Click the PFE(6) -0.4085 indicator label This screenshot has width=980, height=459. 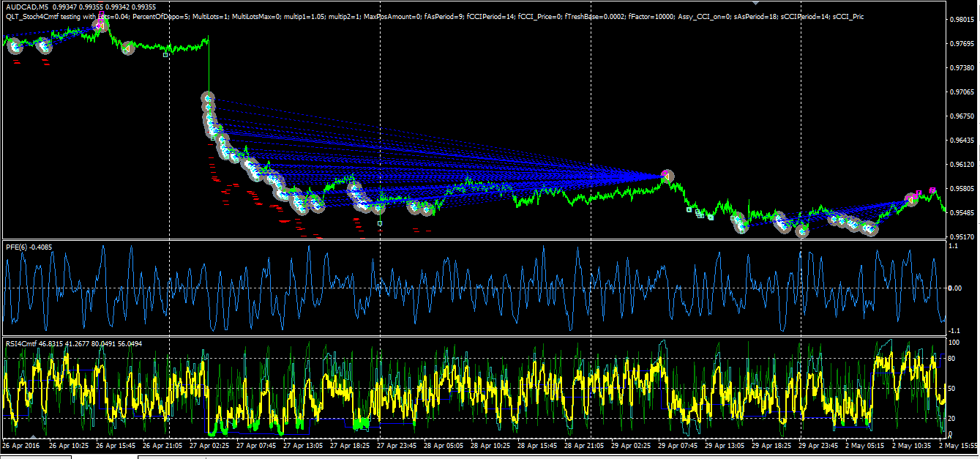pyautogui.click(x=29, y=247)
